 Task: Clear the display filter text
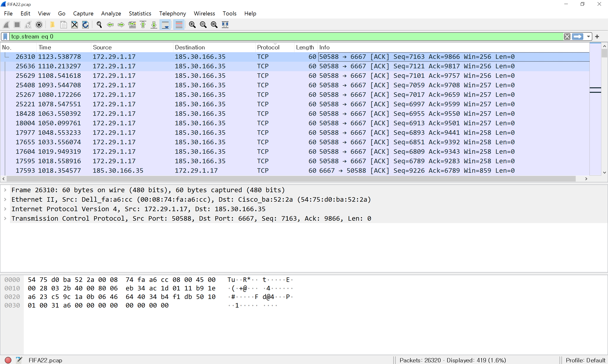tap(567, 37)
